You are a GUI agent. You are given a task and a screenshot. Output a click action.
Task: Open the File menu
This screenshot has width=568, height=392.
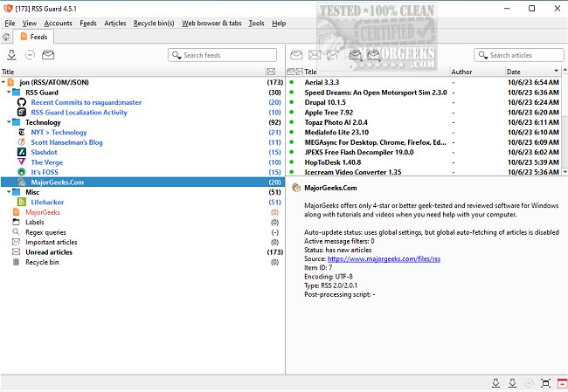(x=10, y=24)
